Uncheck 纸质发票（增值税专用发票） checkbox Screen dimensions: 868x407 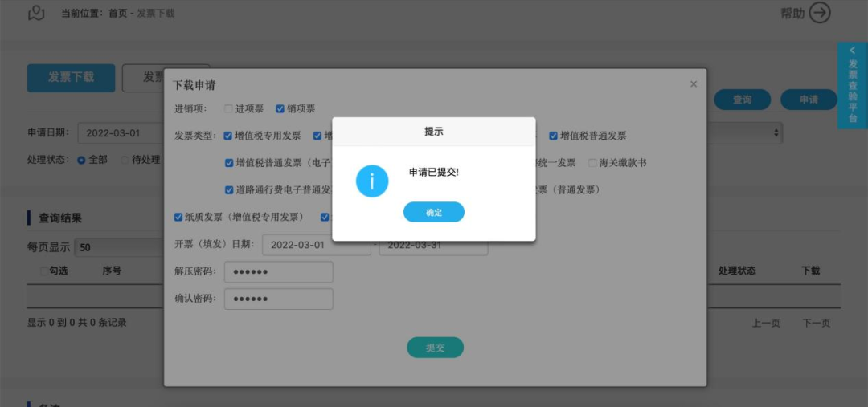pyautogui.click(x=178, y=218)
